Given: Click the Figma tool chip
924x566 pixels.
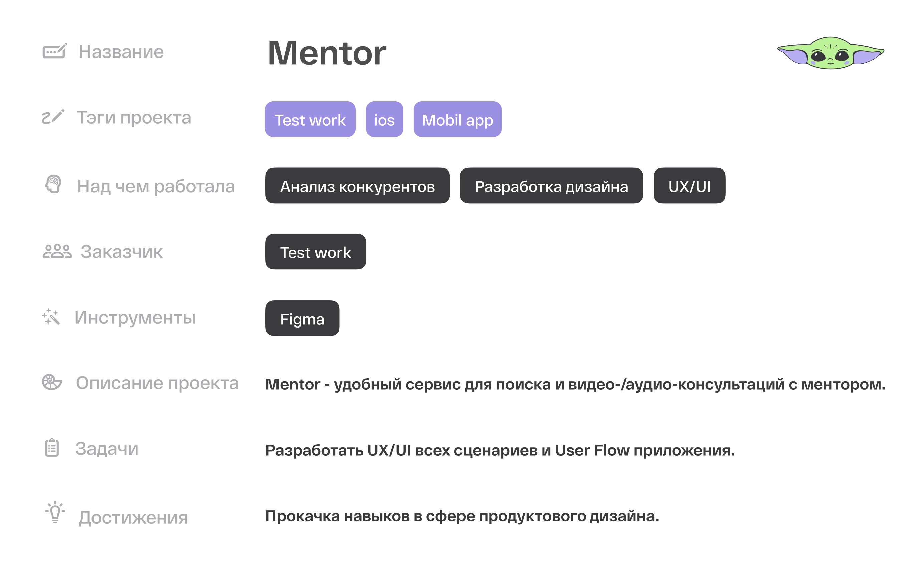Looking at the screenshot, I should [302, 318].
